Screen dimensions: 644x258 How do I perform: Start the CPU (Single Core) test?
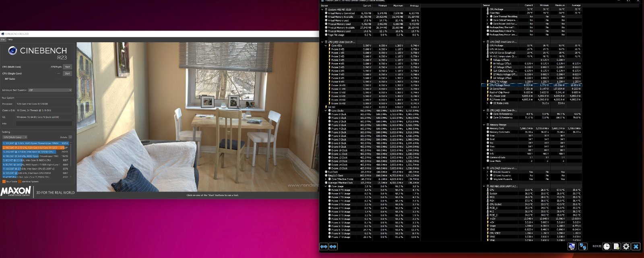click(67, 73)
